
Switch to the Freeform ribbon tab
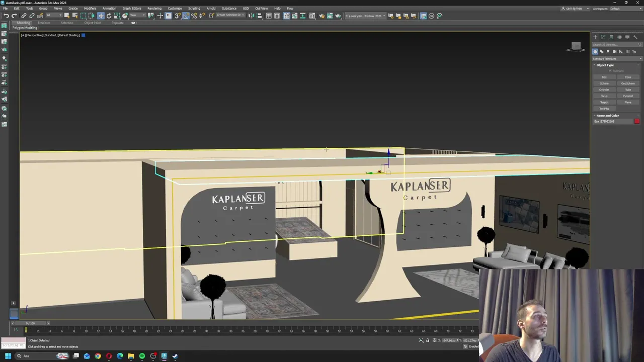(44, 23)
